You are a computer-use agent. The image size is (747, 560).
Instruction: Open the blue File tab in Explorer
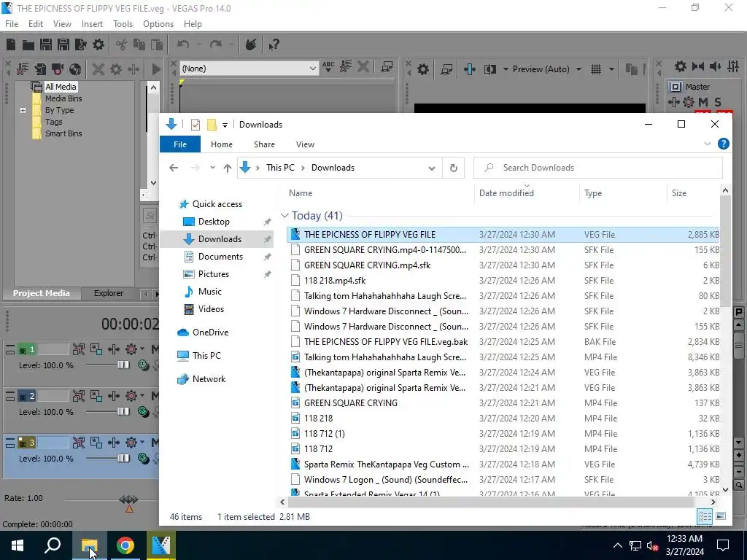click(180, 144)
